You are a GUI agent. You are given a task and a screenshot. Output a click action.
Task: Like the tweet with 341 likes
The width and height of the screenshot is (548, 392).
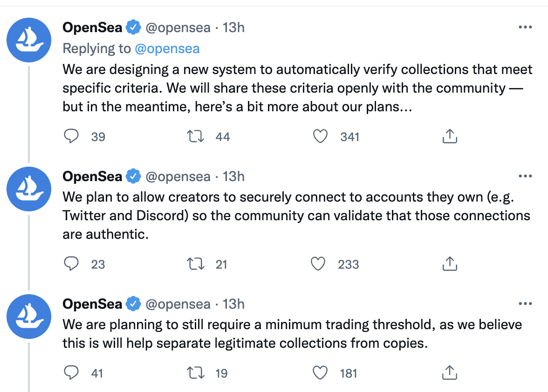[x=320, y=136]
